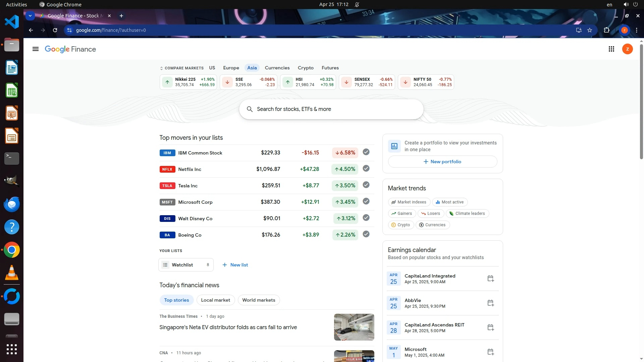Open the Gainers market trend chip
The height and width of the screenshot is (362, 644).
coord(401,214)
